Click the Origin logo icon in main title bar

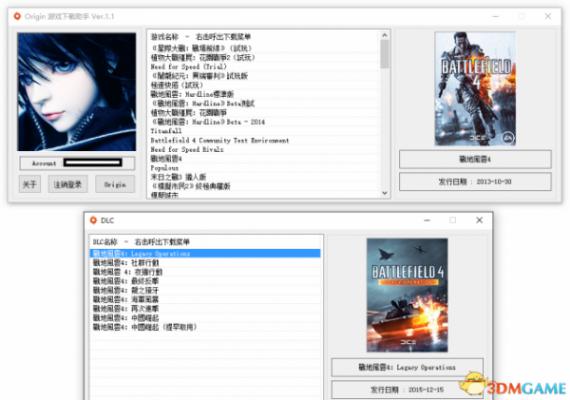[17, 16]
